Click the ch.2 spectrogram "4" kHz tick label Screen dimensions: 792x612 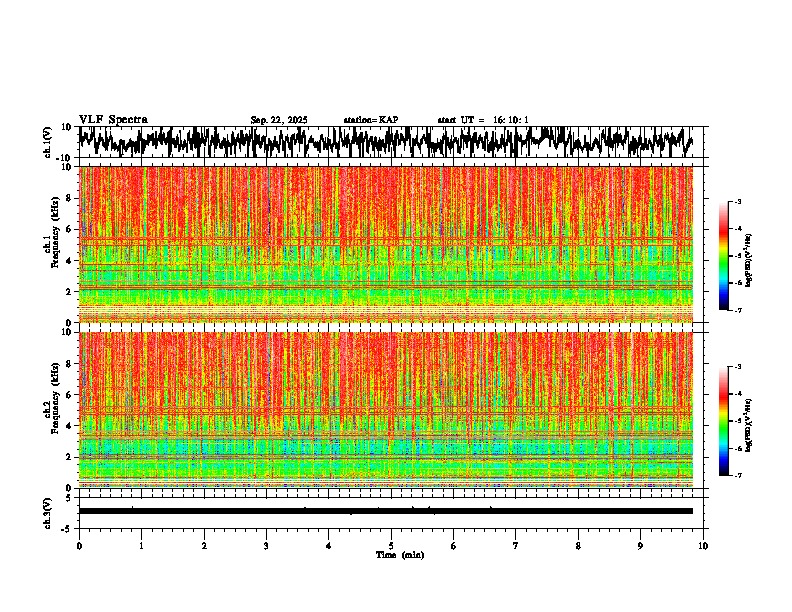[69, 426]
